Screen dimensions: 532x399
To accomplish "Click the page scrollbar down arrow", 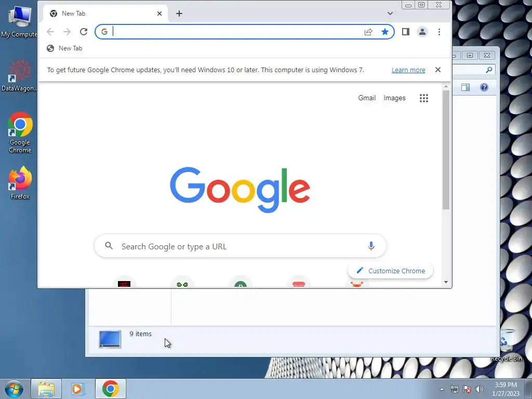I will click(x=446, y=282).
